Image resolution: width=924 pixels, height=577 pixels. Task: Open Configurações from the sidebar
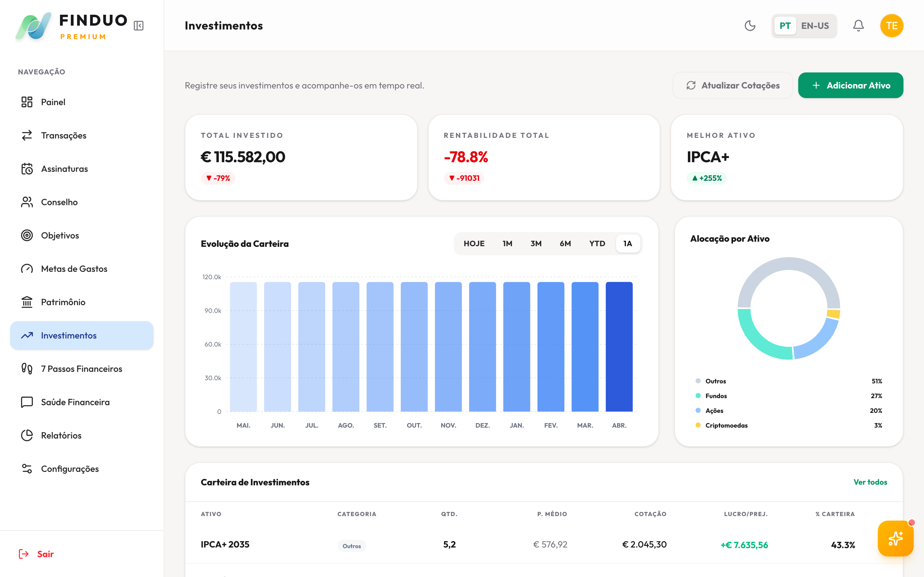[x=70, y=469]
